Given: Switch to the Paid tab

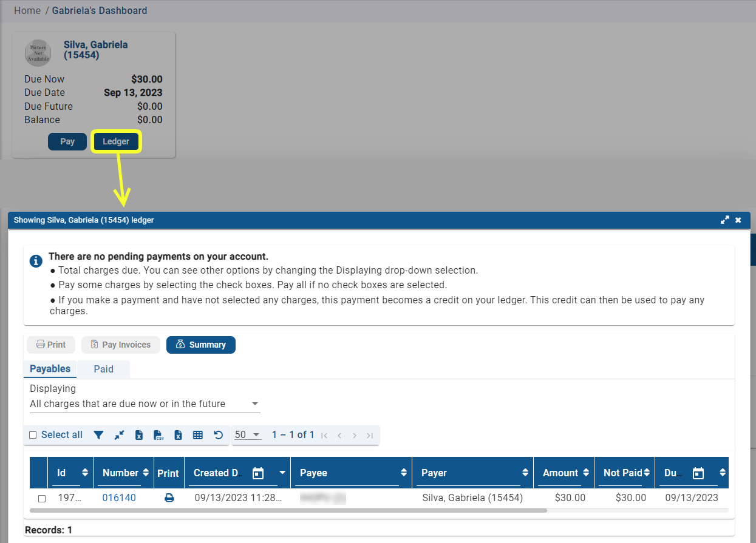Looking at the screenshot, I should click(x=103, y=369).
